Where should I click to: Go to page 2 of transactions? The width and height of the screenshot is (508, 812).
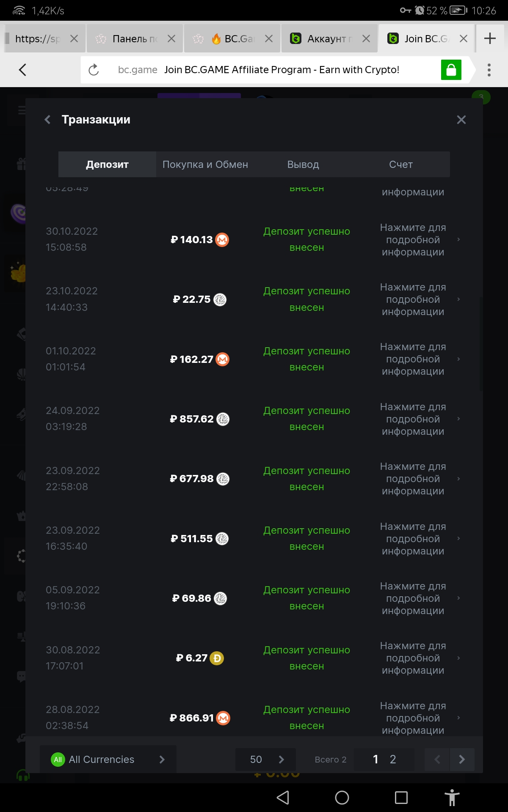(x=393, y=760)
